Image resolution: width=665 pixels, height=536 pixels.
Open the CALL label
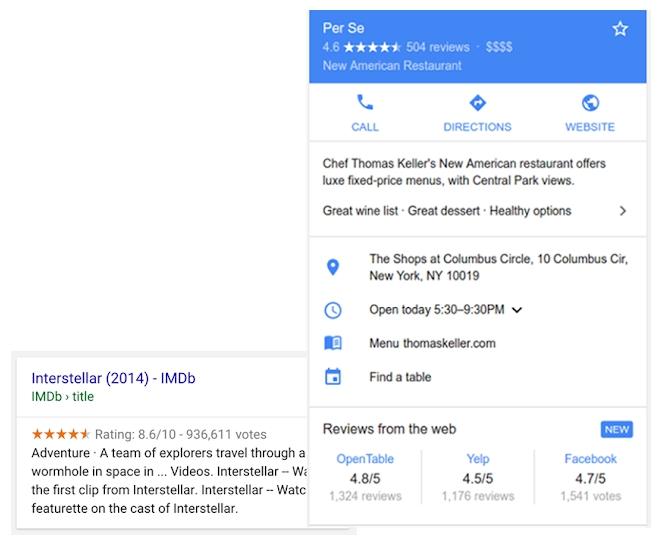pyautogui.click(x=365, y=127)
